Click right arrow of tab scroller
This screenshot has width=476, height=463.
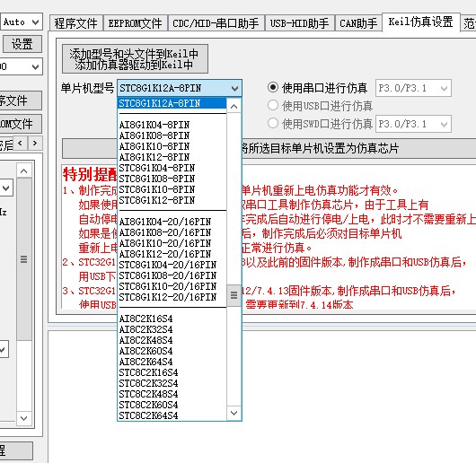click(35, 143)
